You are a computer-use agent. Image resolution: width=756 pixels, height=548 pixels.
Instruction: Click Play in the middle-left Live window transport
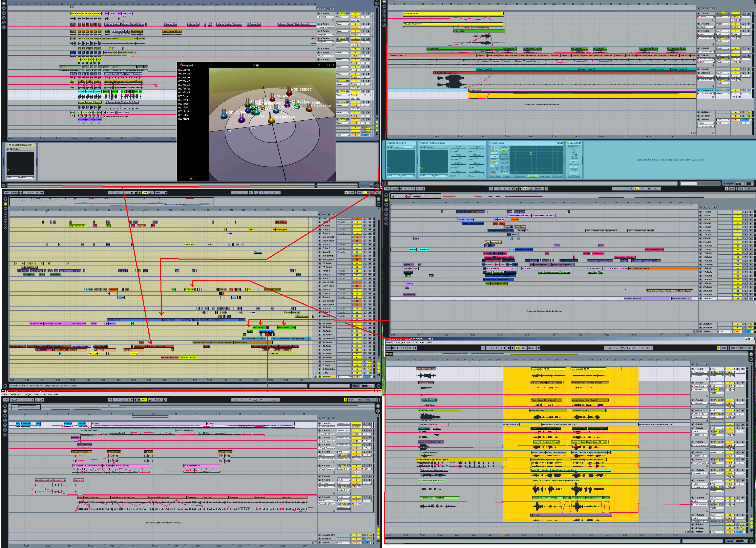pyautogui.click(x=132, y=193)
